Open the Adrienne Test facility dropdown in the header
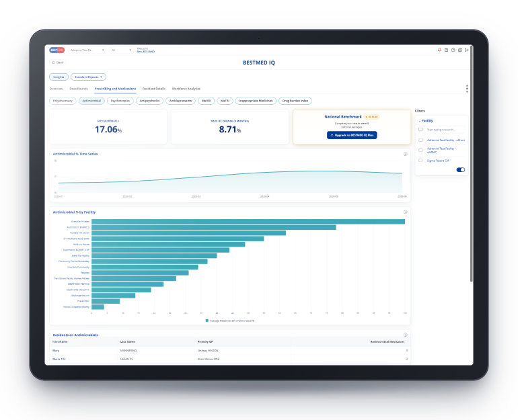 (x=87, y=50)
